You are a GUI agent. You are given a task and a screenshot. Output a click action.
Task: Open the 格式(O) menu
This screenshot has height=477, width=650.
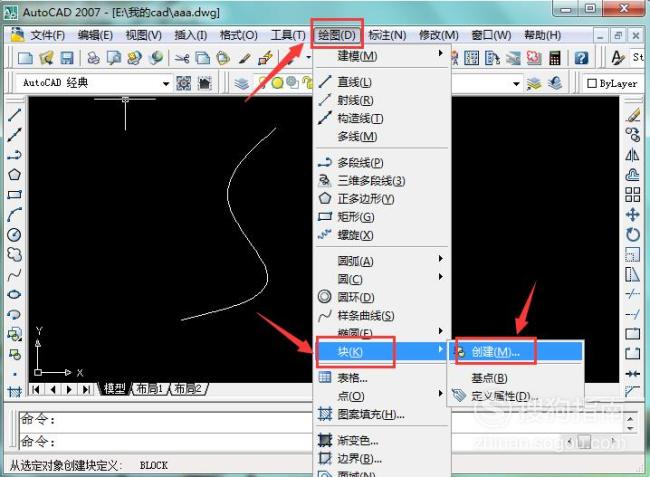238,35
